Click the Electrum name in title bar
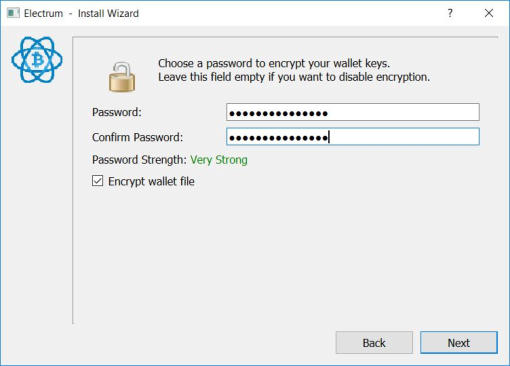 pos(43,13)
